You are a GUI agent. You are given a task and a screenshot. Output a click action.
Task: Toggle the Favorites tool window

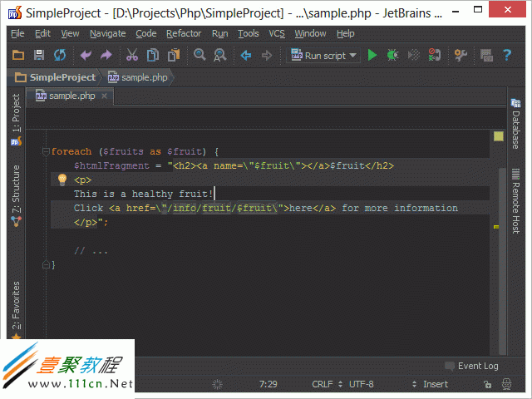17,309
